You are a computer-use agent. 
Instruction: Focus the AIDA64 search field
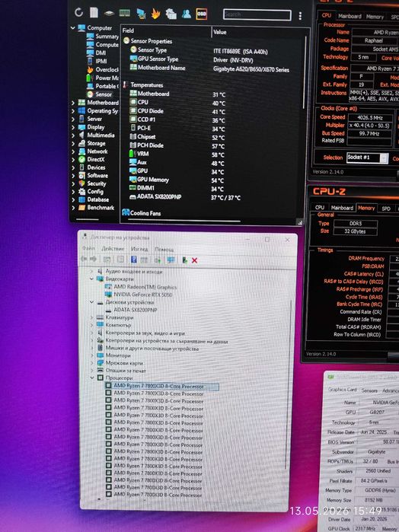(x=257, y=14)
